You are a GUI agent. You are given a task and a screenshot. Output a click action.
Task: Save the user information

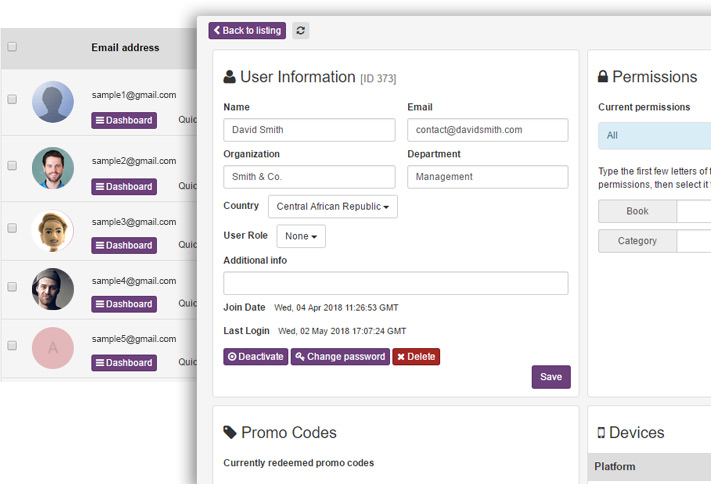pos(551,377)
